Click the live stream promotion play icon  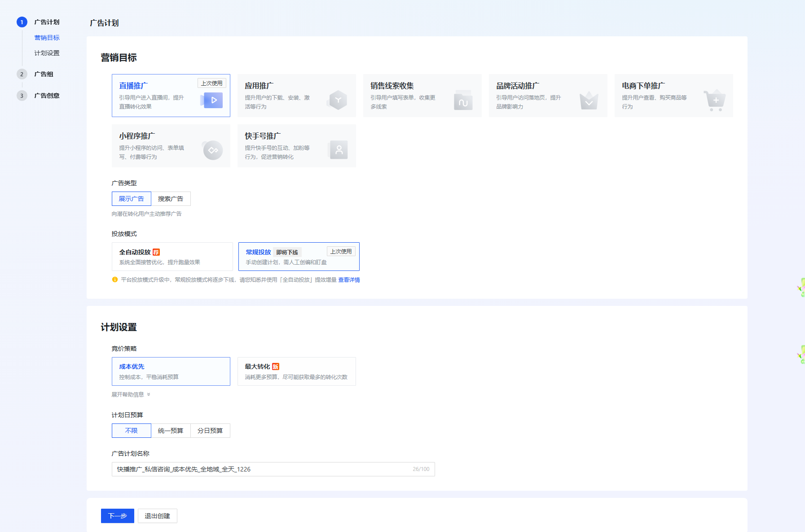(x=212, y=100)
